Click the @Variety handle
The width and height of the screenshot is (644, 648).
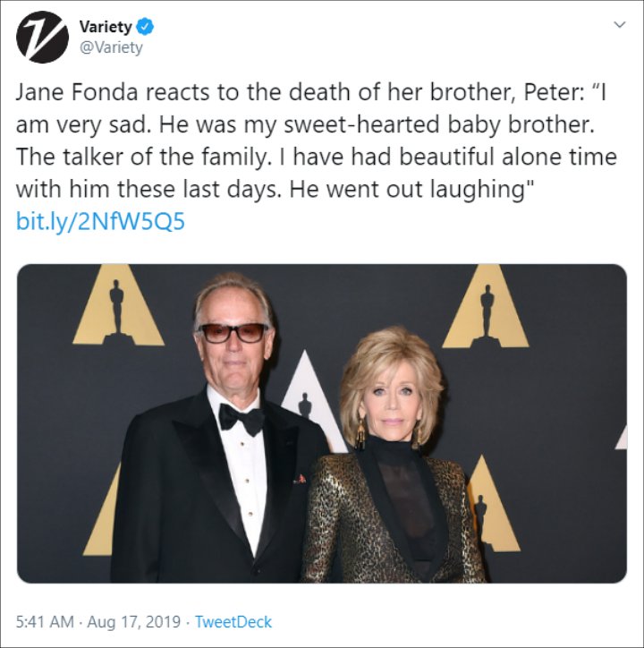110,48
